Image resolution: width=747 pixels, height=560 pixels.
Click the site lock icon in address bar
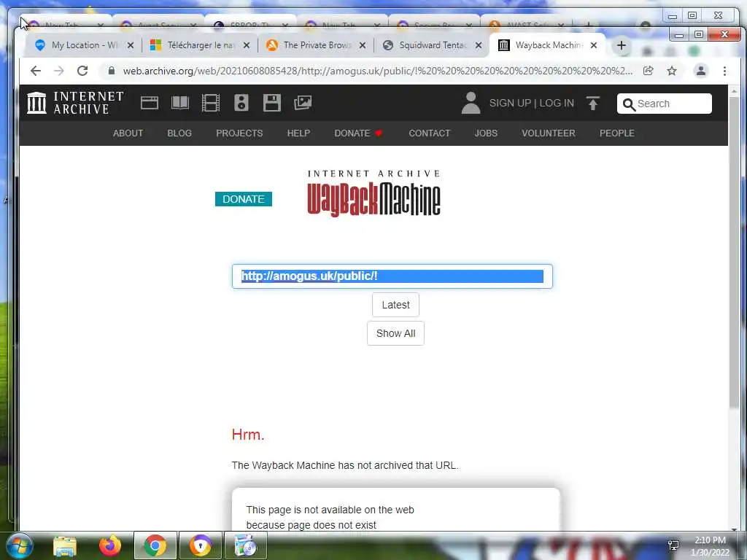coord(112,71)
